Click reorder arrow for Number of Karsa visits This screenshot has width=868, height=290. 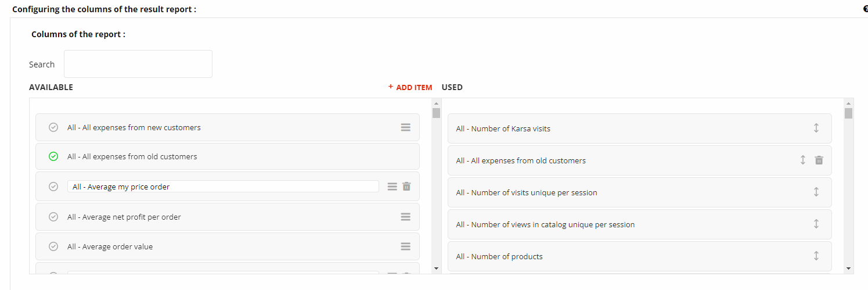coord(816,128)
